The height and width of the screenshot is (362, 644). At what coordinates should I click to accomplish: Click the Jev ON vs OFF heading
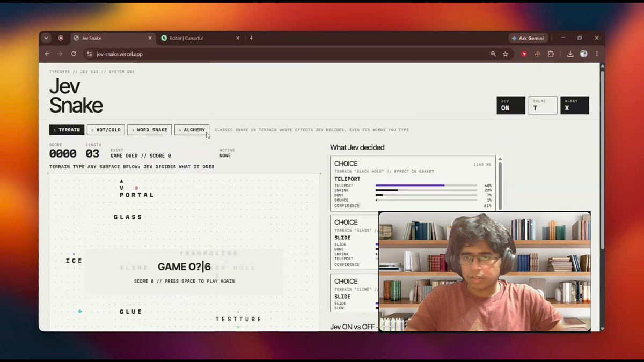[354, 327]
